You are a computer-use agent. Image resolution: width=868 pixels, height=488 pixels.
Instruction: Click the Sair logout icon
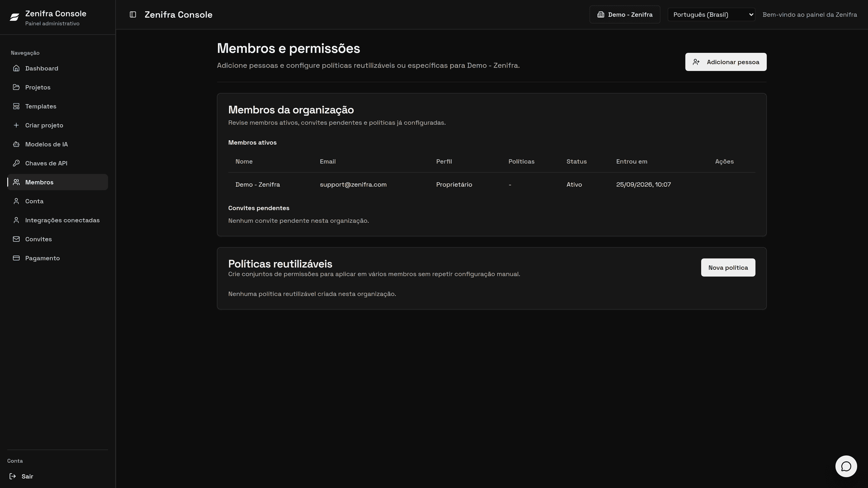(x=13, y=476)
